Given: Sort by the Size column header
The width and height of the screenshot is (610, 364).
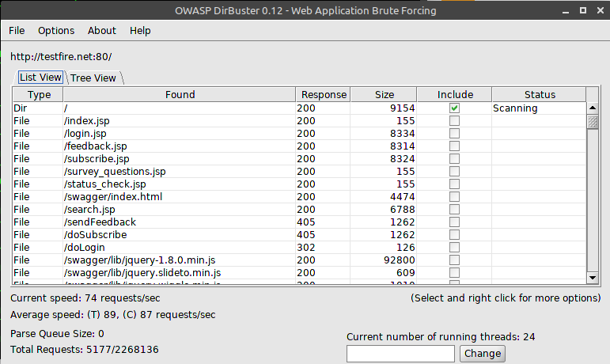Looking at the screenshot, I should coord(384,94).
